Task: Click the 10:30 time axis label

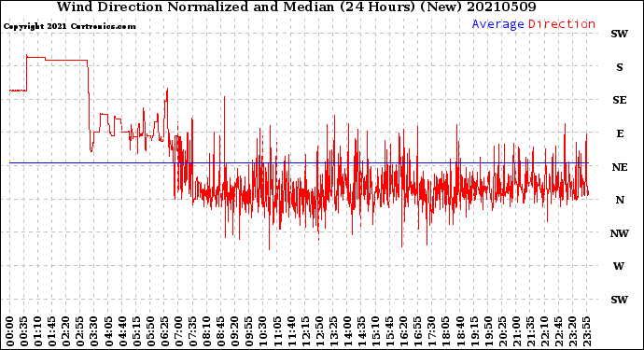Action: point(263,331)
